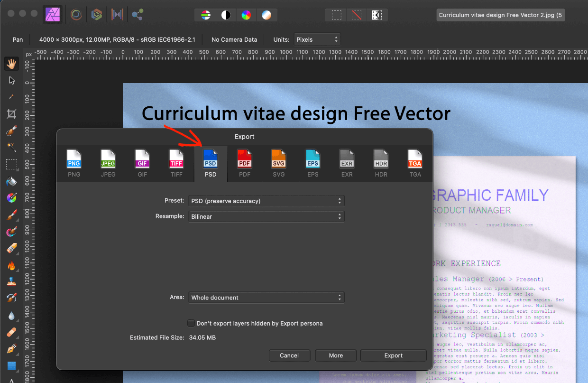Enable 'Don't export layers hidden by Export persona'
Image resolution: width=588 pixels, height=383 pixels.
pyautogui.click(x=191, y=323)
